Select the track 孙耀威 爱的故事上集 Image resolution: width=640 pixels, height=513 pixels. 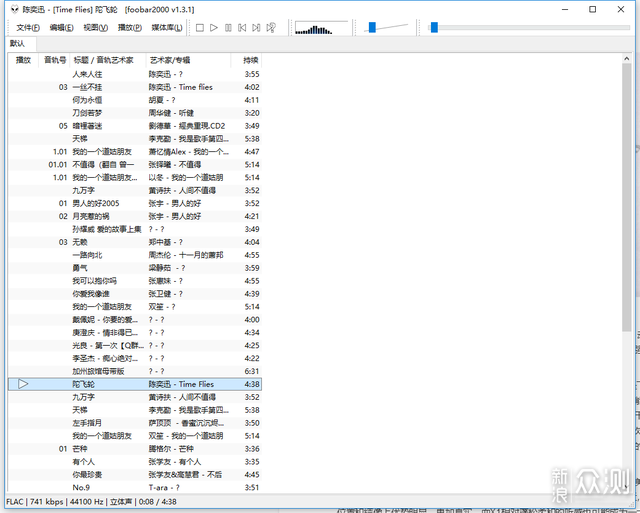[x=135, y=229]
